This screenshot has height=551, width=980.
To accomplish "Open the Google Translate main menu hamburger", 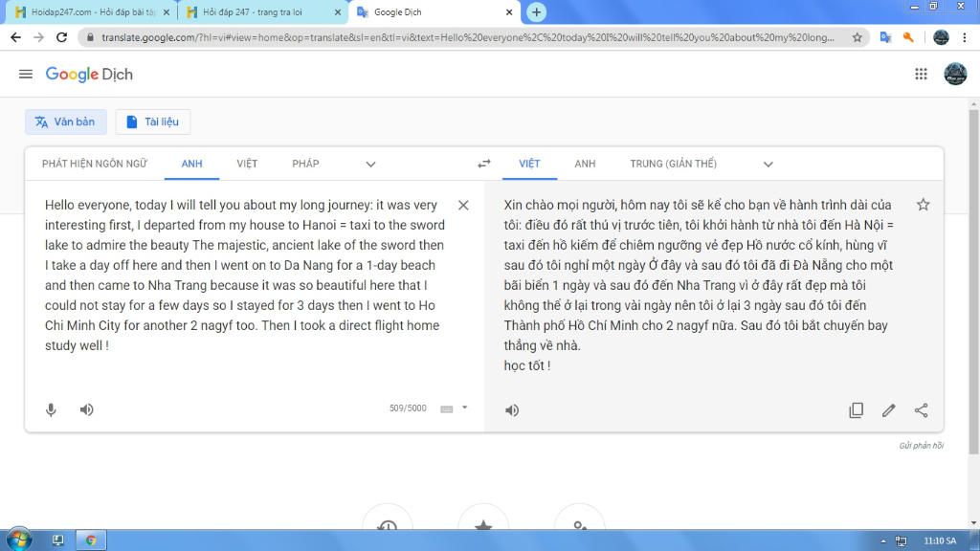I will 26,75.
